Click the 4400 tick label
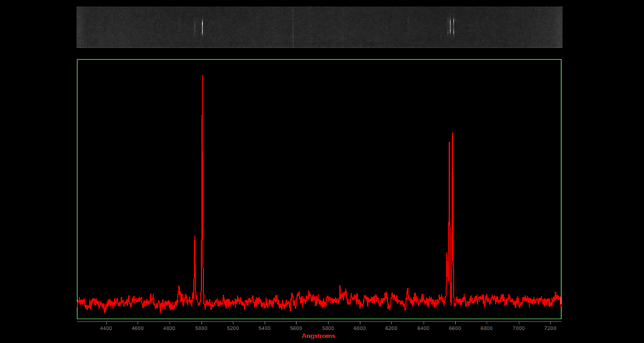 (x=106, y=328)
